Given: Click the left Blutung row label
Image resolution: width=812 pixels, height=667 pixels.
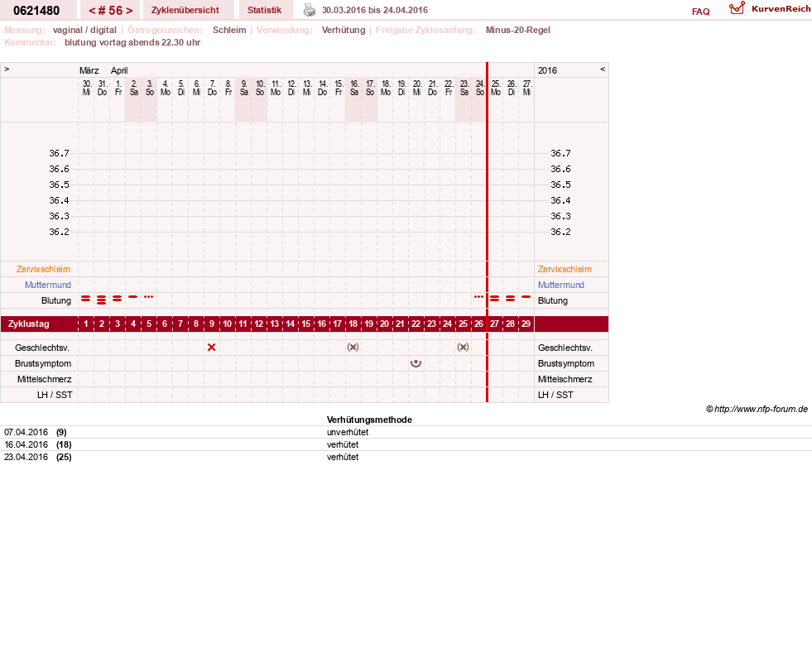Looking at the screenshot, I should pyautogui.click(x=56, y=301).
